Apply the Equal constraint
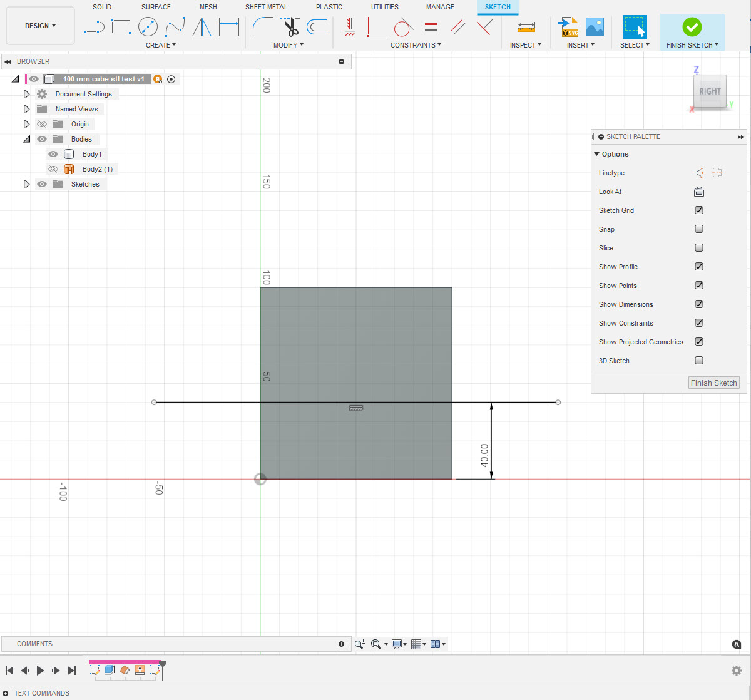The height and width of the screenshot is (700, 751). click(431, 27)
